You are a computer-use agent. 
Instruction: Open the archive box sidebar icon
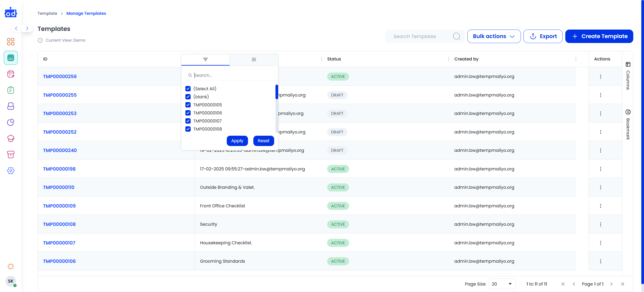point(11,155)
